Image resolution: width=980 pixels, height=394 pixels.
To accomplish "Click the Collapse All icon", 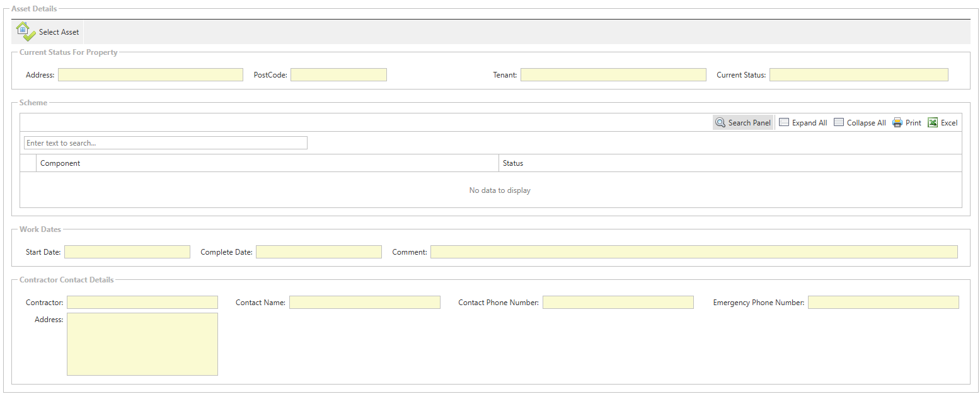I will pyautogui.click(x=839, y=123).
